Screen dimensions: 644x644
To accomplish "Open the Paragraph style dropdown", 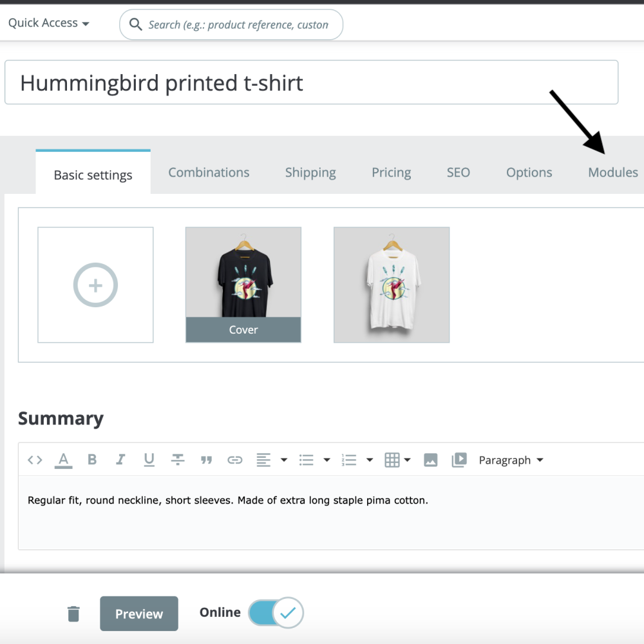I will coord(510,459).
